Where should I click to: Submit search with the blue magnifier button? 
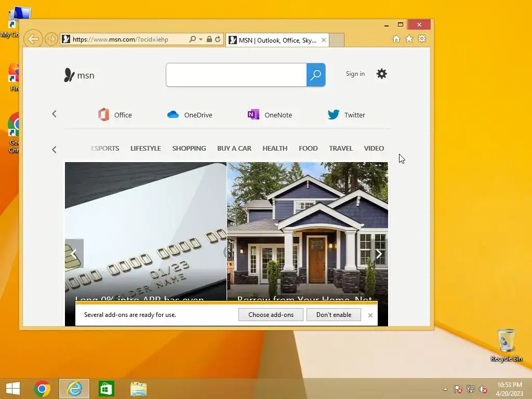click(x=316, y=75)
